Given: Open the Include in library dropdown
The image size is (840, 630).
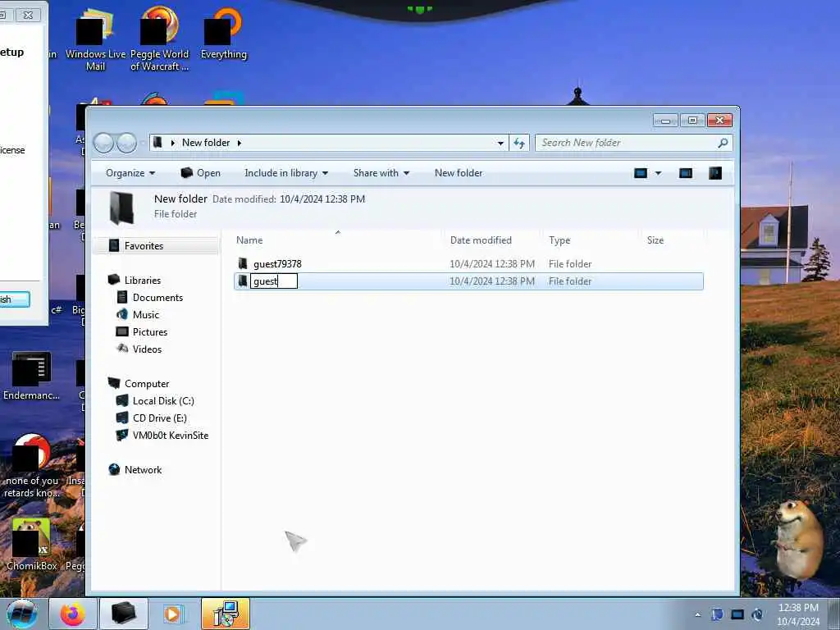Looking at the screenshot, I should point(286,173).
